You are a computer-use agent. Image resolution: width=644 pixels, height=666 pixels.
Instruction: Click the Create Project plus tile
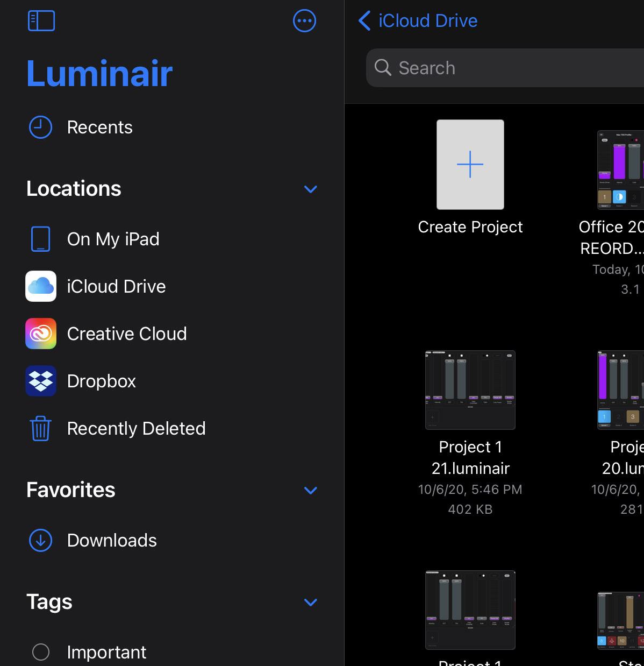(x=470, y=165)
